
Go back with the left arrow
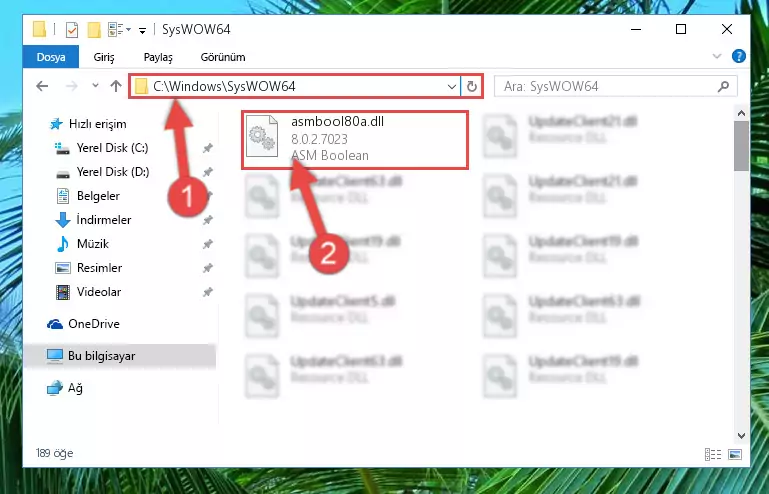(42, 86)
